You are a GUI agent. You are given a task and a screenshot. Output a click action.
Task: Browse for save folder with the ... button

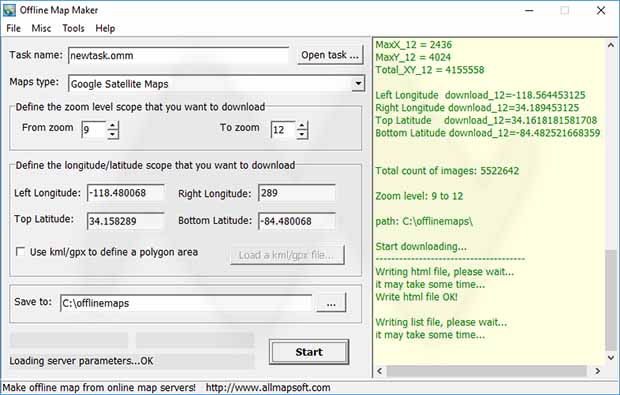(x=331, y=303)
